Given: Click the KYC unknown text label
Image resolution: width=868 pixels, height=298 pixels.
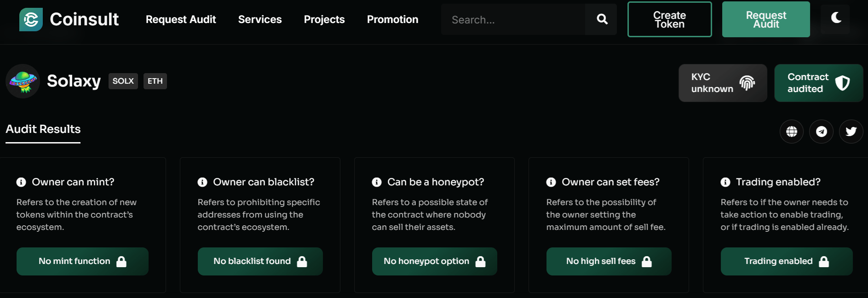Looking at the screenshot, I should tap(712, 83).
